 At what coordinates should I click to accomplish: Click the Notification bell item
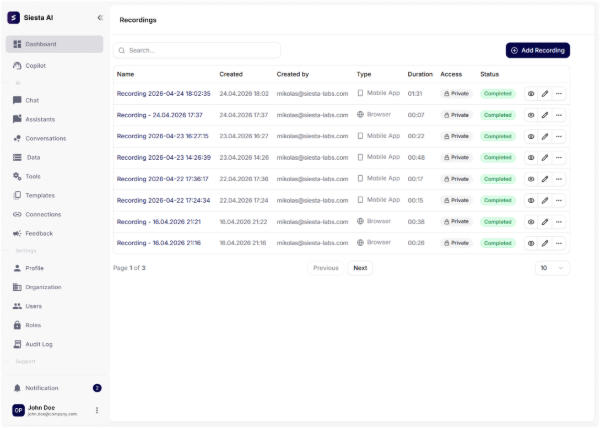pos(41,388)
